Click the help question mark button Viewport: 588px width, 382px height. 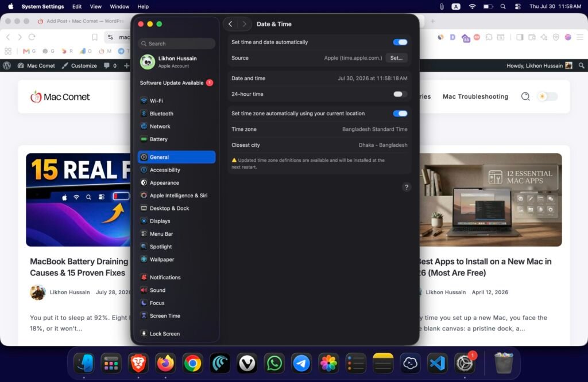pos(407,187)
